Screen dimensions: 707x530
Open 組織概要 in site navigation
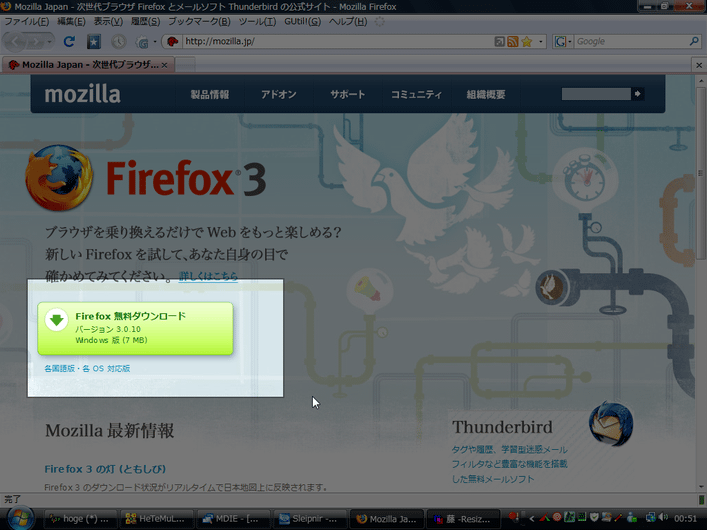tap(486, 94)
